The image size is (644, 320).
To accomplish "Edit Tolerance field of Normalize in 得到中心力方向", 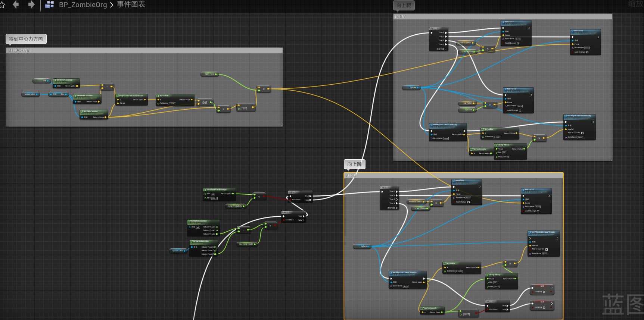I will click(x=172, y=103).
